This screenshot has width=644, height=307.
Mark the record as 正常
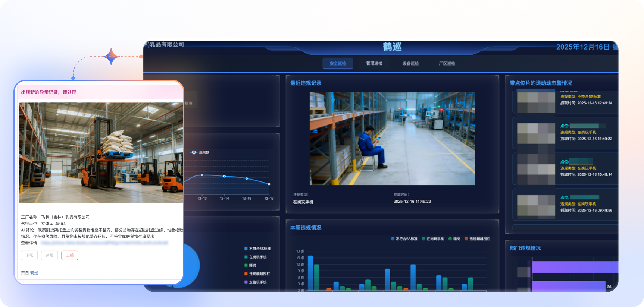point(29,255)
